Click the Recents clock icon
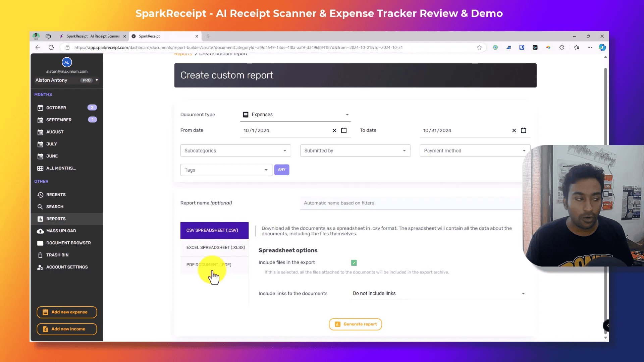The image size is (644, 362). pos(40,195)
